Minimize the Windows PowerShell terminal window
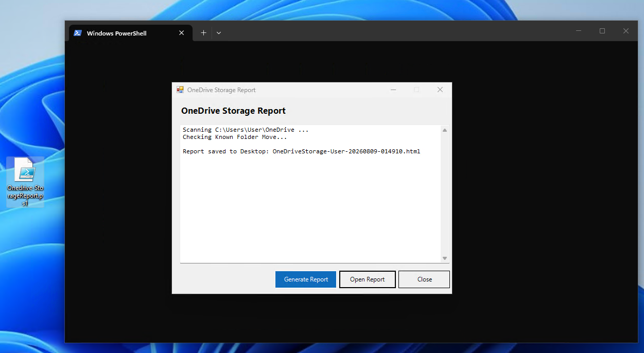The width and height of the screenshot is (644, 353). 579,31
